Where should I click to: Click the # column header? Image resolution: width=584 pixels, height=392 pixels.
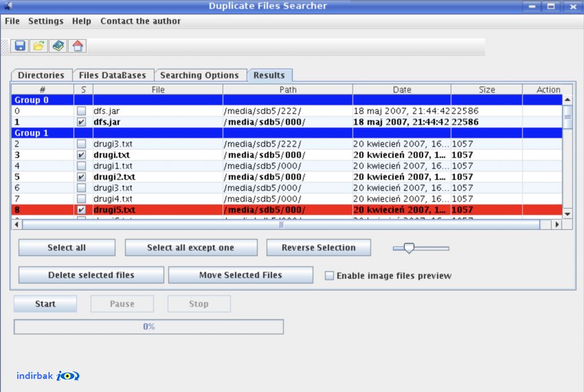point(42,89)
